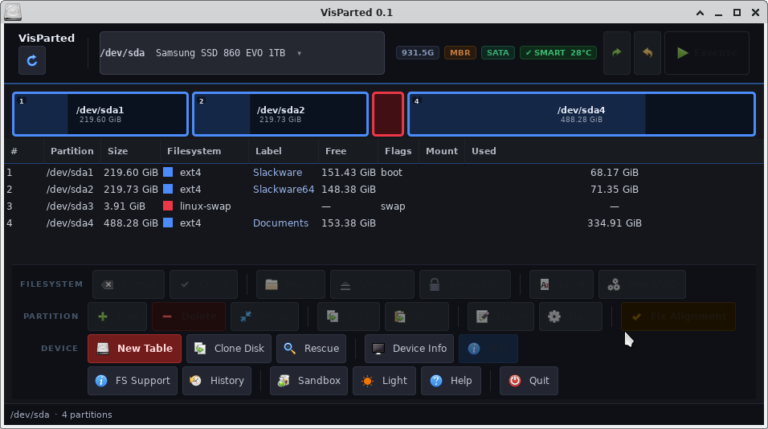
Task: Click the paste clipboard icon button
Action: [x=417, y=316]
